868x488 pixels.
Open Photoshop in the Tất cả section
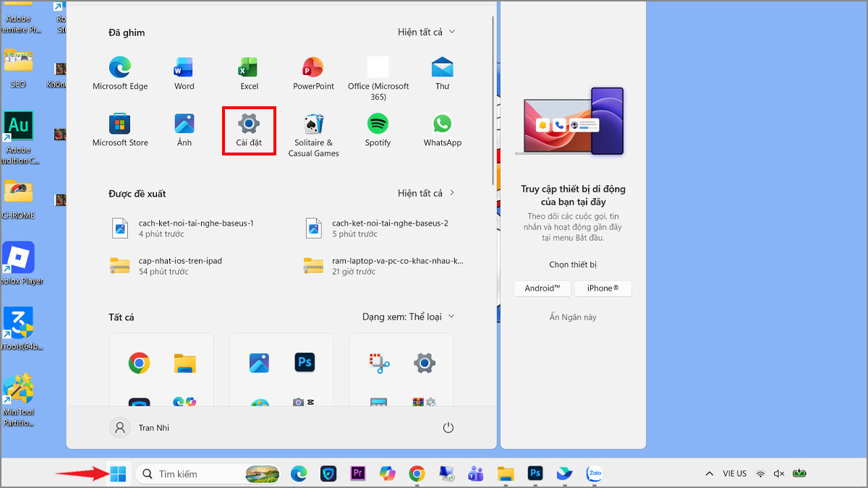point(305,362)
